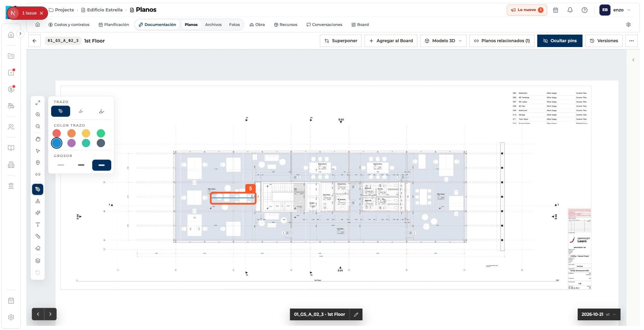The image size is (644, 330).
Task: Pick the red stroke color
Action: (57, 133)
